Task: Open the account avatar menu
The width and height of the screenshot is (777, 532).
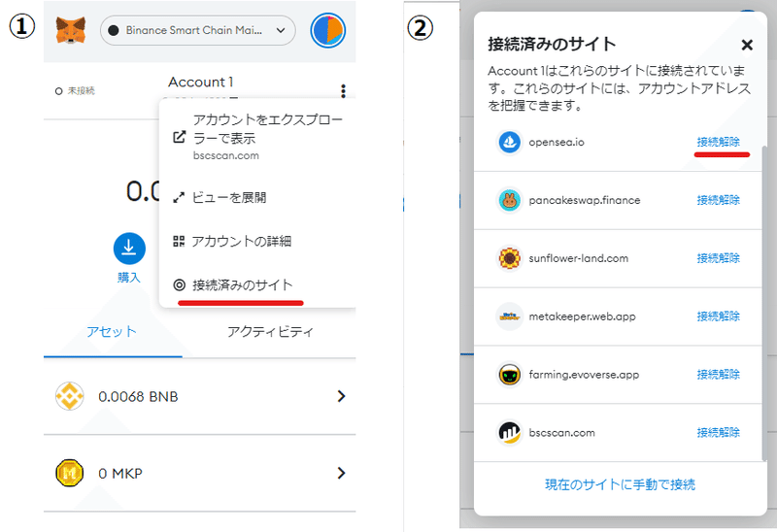Action: tap(328, 30)
